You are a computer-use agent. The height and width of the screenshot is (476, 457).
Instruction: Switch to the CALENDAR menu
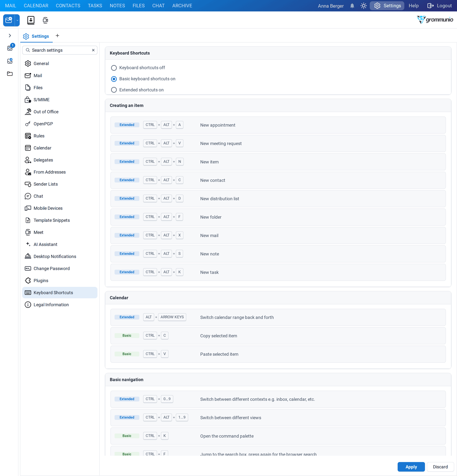click(x=36, y=6)
